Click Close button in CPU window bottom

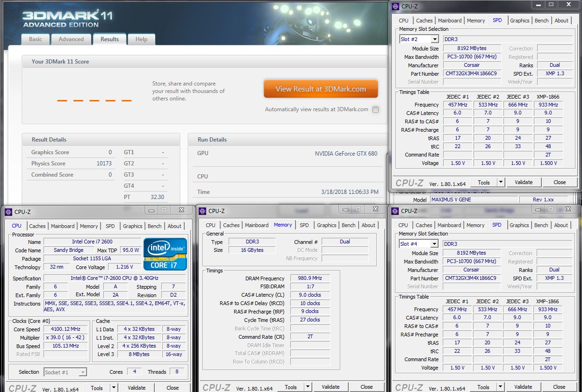point(172,388)
